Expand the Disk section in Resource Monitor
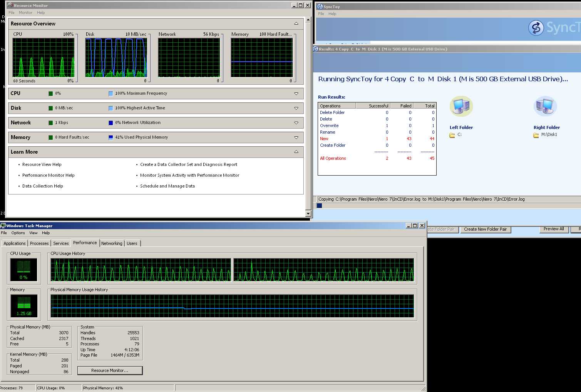This screenshot has height=392, width=581. point(296,108)
